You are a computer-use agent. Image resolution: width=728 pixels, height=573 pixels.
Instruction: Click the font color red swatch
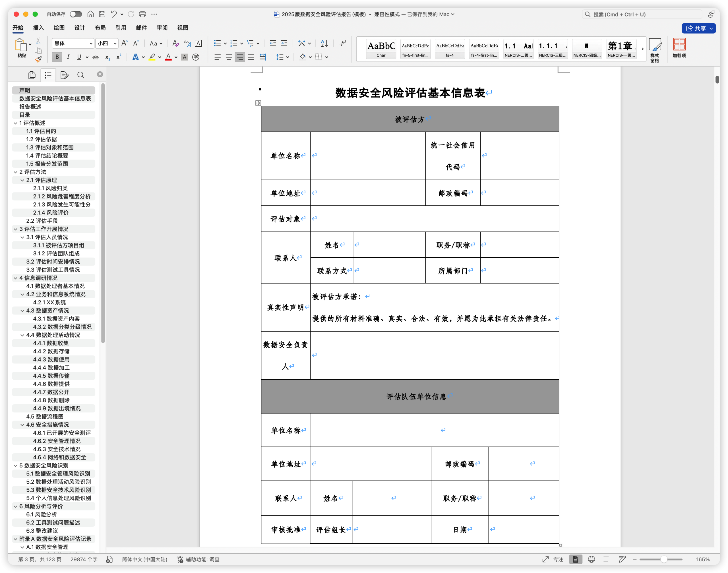(x=168, y=57)
